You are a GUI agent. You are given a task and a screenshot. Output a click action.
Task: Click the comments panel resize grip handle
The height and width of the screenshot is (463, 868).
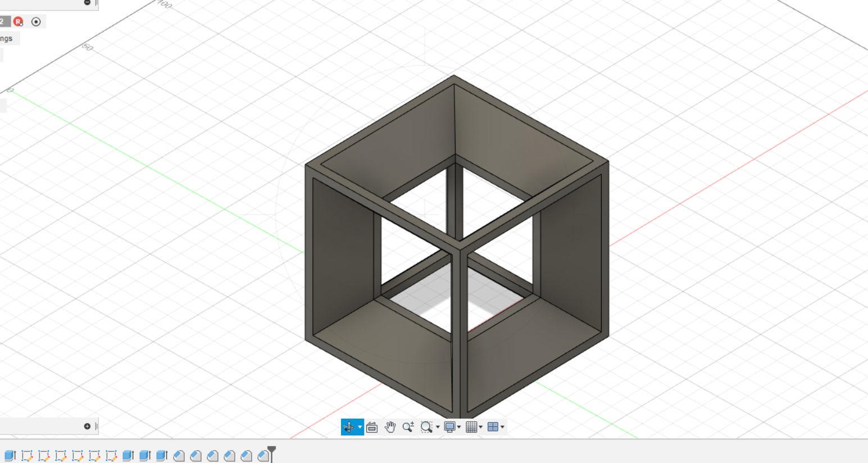coord(96,426)
